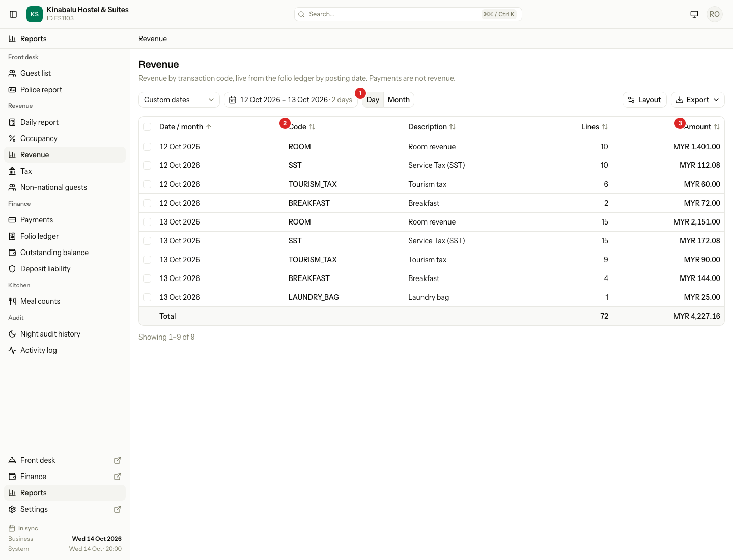Go to Deposit liability report

tap(65, 269)
